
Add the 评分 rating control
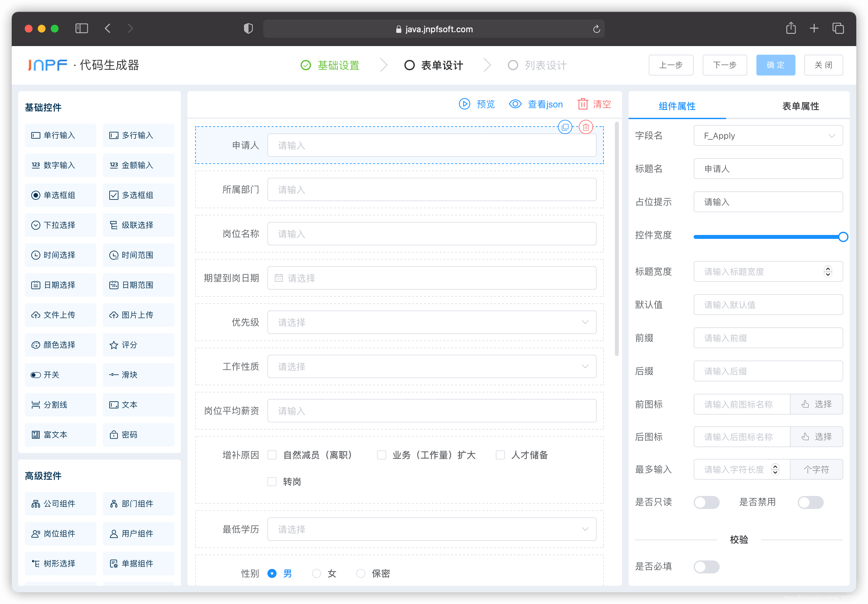pos(138,345)
